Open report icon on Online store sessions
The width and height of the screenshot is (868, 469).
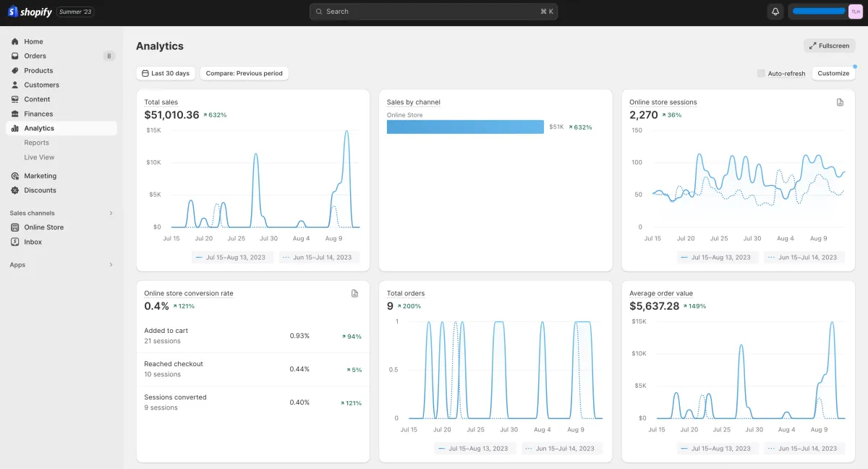click(x=840, y=103)
